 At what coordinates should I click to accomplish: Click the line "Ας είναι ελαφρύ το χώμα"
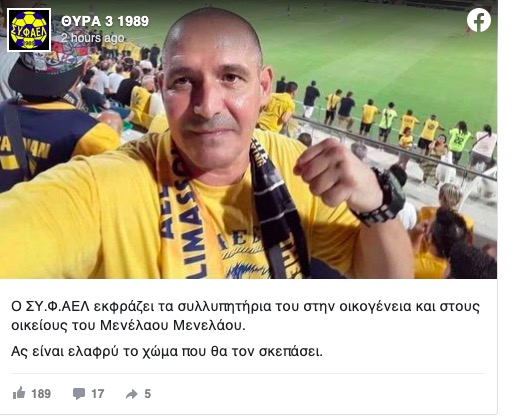pos(167,352)
